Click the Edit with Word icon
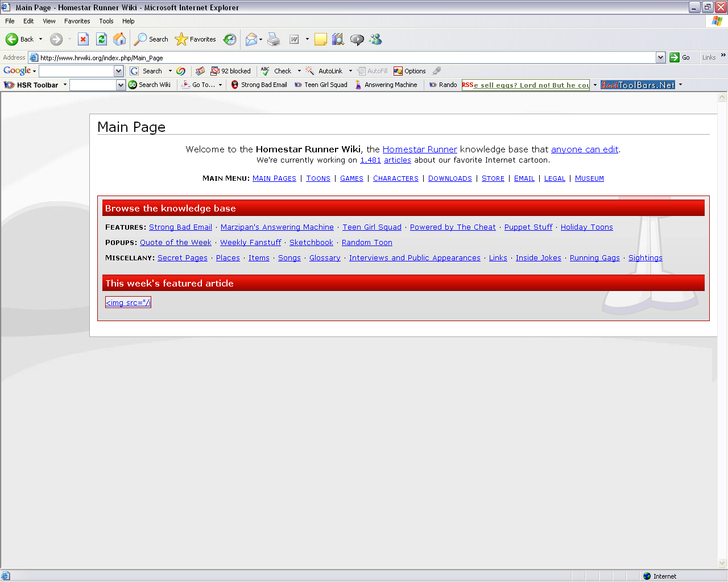Screen dimensions: 728x582 point(294,39)
